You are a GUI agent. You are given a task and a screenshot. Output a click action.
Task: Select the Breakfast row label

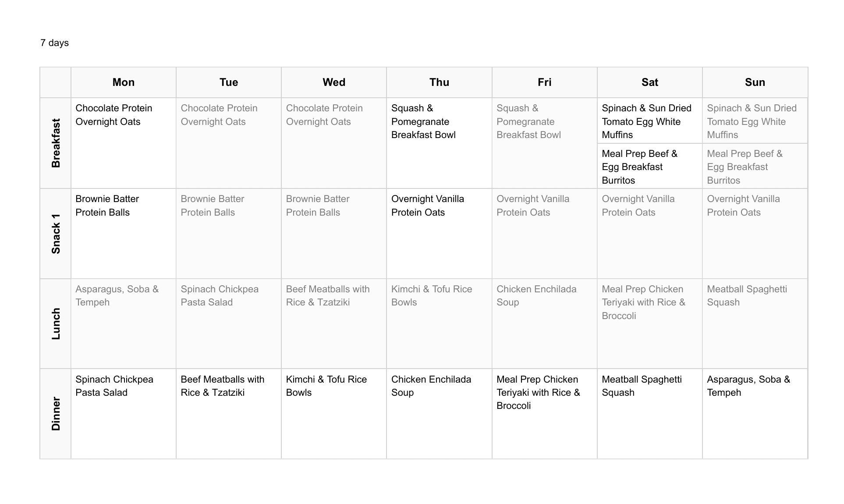pyautogui.click(x=56, y=143)
